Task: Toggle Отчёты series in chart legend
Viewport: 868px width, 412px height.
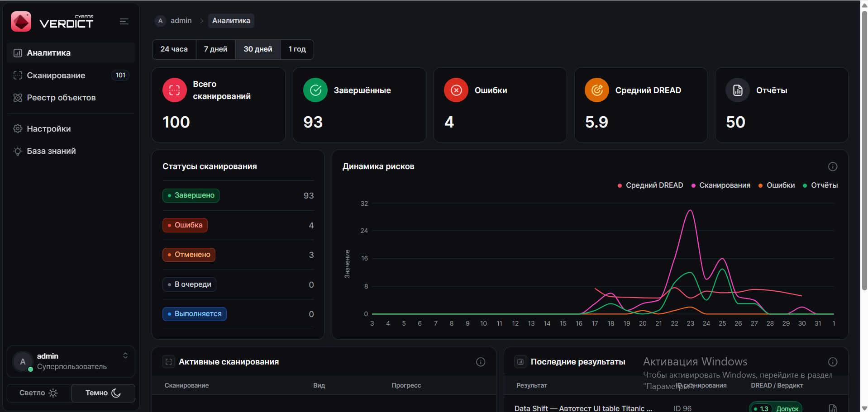Action: pos(820,185)
